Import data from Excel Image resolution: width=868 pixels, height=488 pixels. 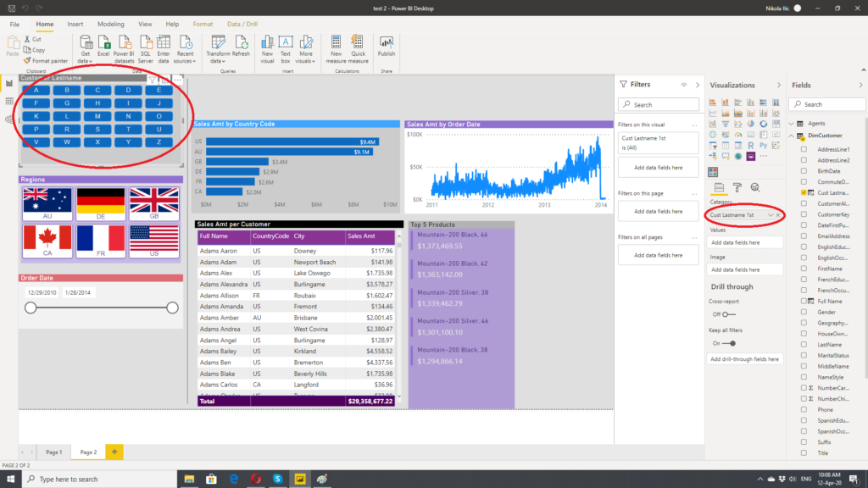pos(103,46)
